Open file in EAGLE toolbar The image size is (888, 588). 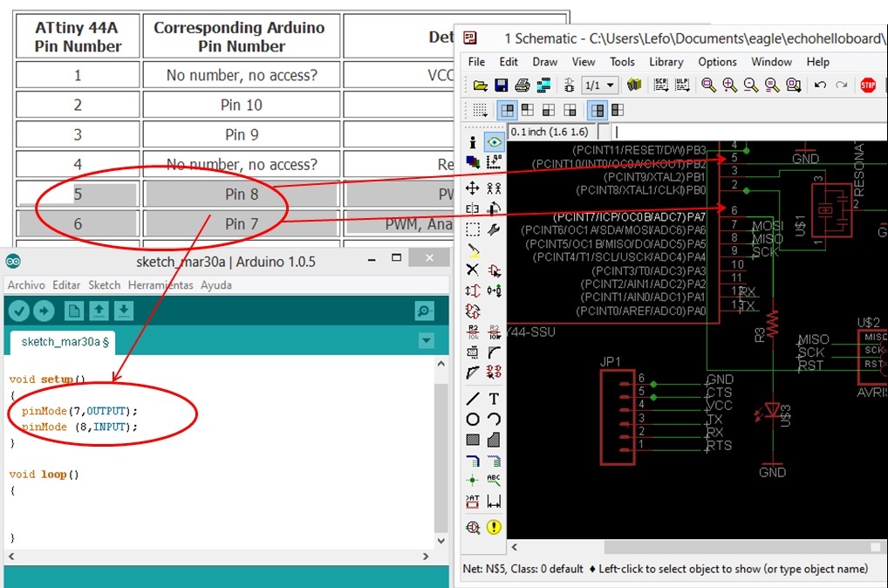(481, 85)
